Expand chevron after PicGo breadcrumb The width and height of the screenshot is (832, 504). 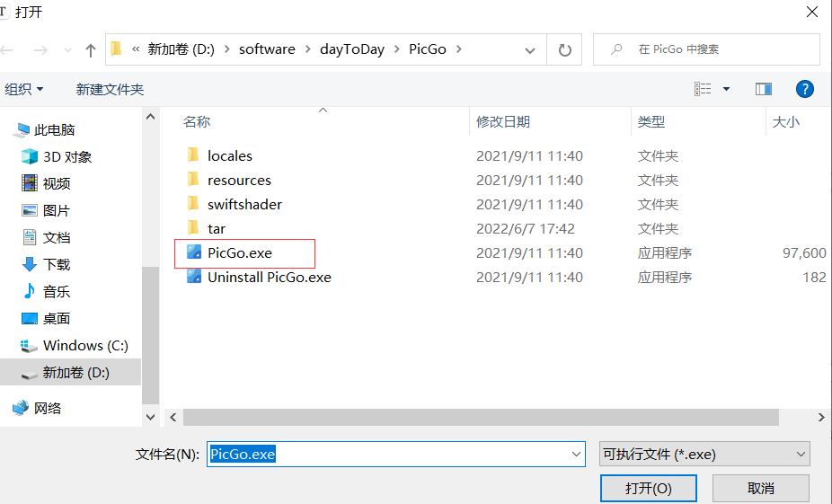click(x=459, y=49)
